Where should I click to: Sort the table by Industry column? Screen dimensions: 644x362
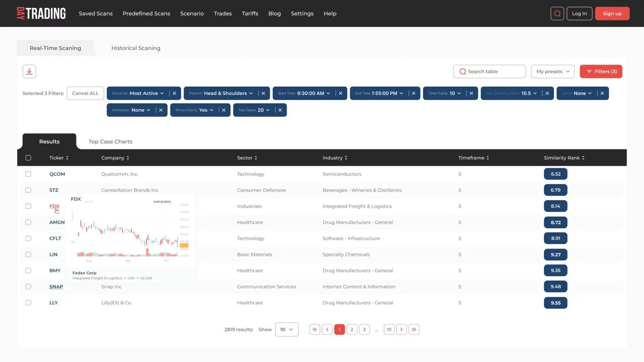[x=335, y=158]
